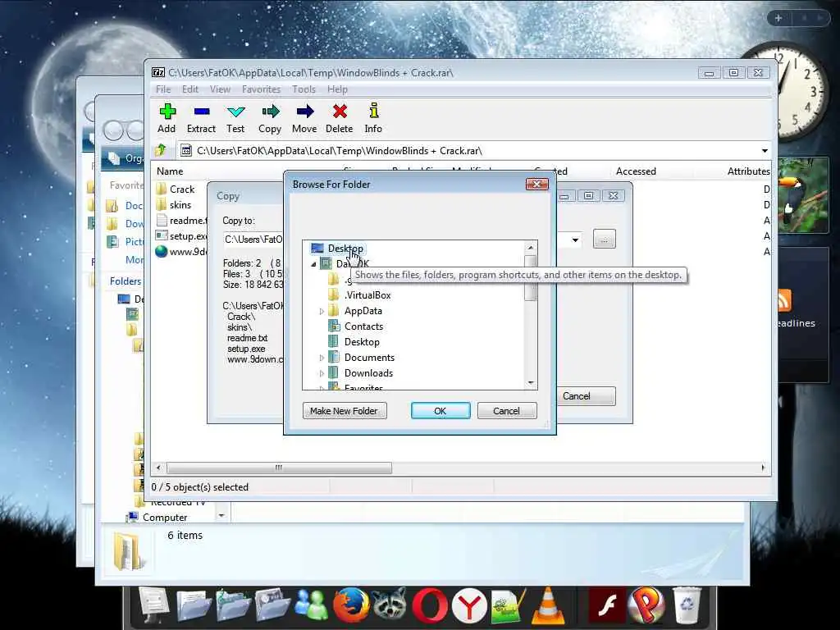Click Computer in Explorer folders tree
The height and width of the screenshot is (630, 840).
[x=165, y=518]
